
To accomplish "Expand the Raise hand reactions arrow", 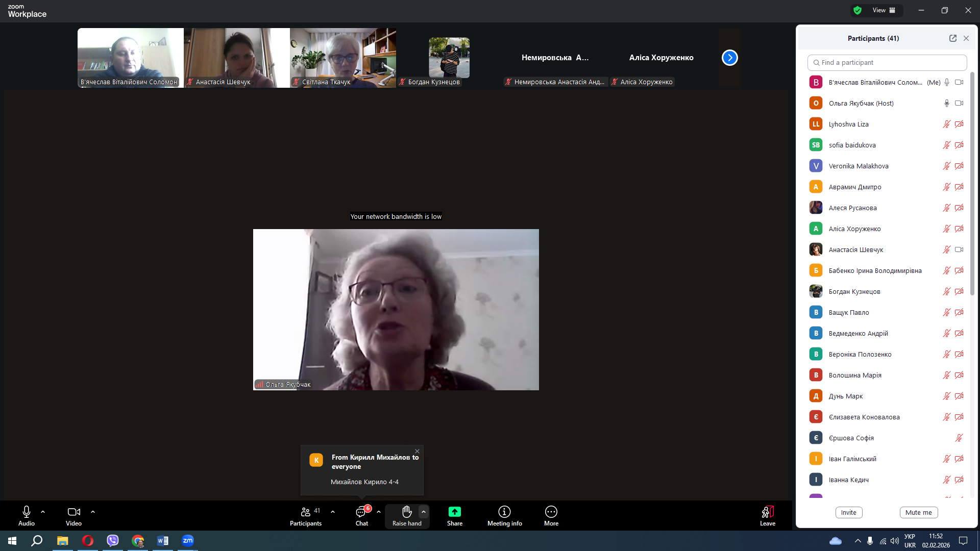I will click(424, 512).
